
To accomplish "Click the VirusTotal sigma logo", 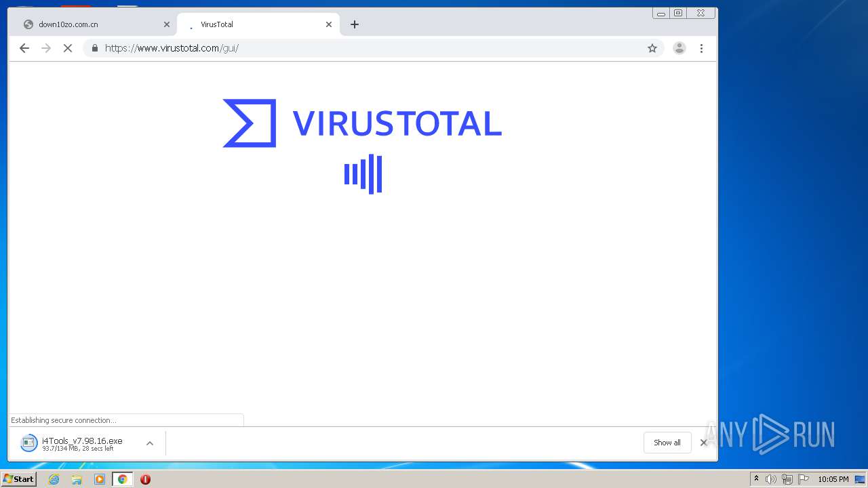I will click(x=250, y=123).
